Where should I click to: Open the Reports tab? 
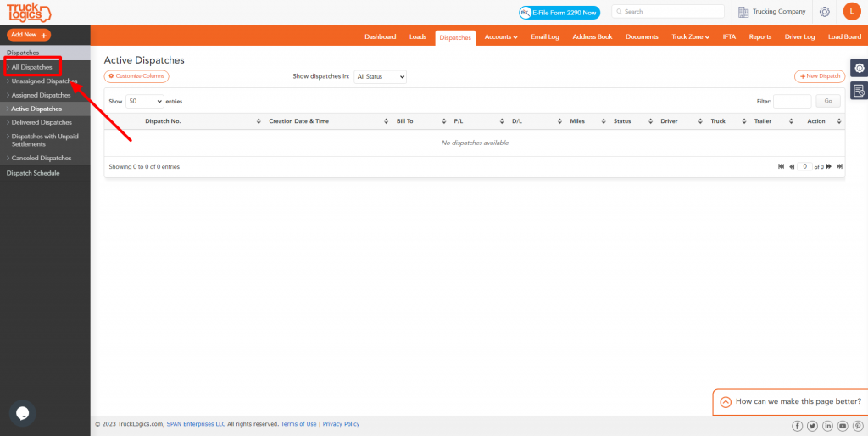tap(760, 37)
